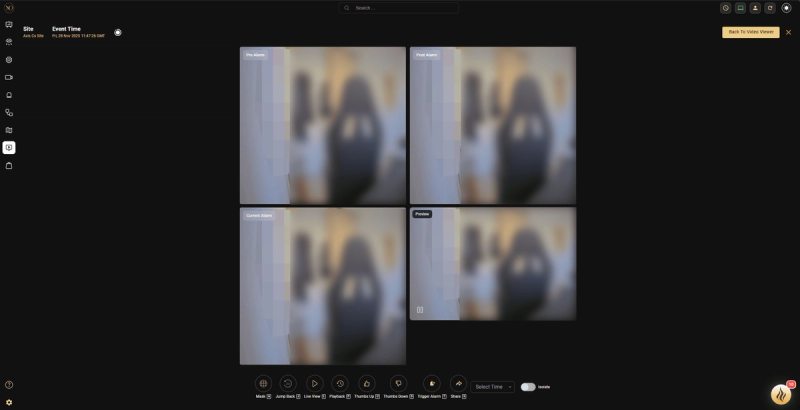This screenshot has width=800, height=410.
Task: Select the Post Alarm thumbnail
Action: [493, 125]
